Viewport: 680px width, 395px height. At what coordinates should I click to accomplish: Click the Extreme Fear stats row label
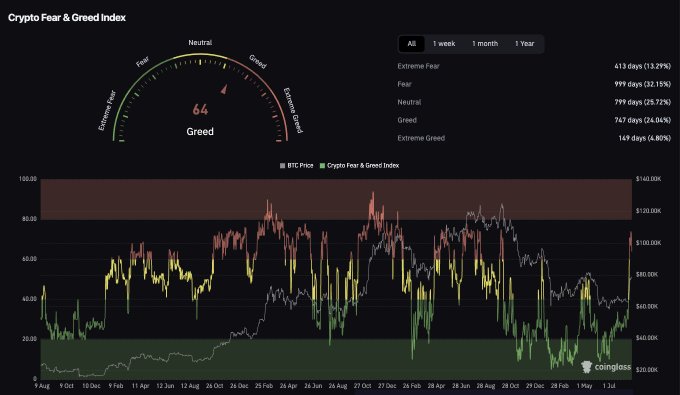click(418, 66)
